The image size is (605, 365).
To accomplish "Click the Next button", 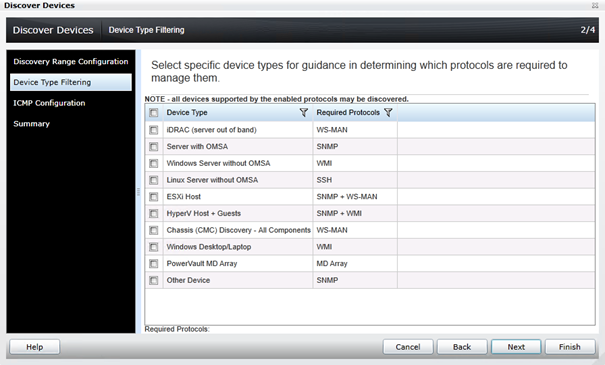I will click(516, 347).
